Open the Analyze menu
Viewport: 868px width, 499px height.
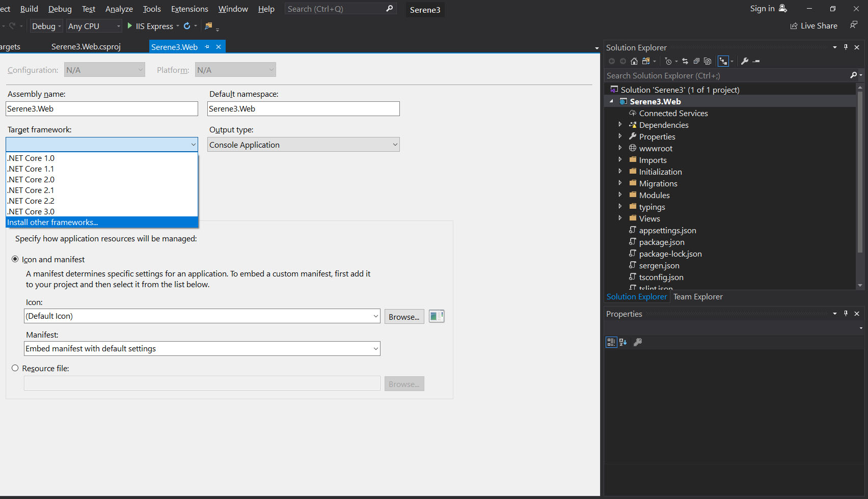tap(119, 9)
